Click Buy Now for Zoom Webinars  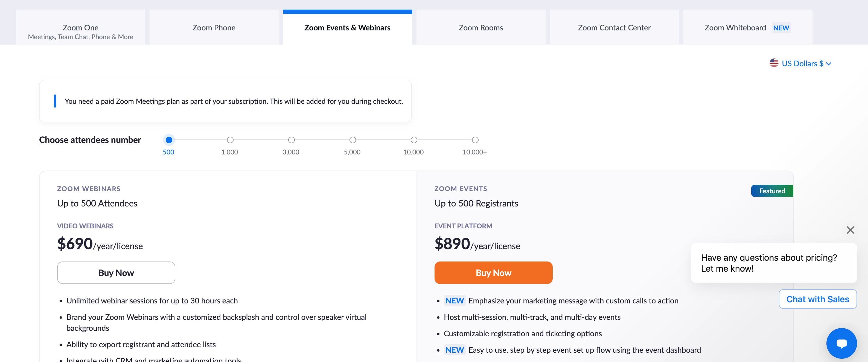tap(116, 273)
